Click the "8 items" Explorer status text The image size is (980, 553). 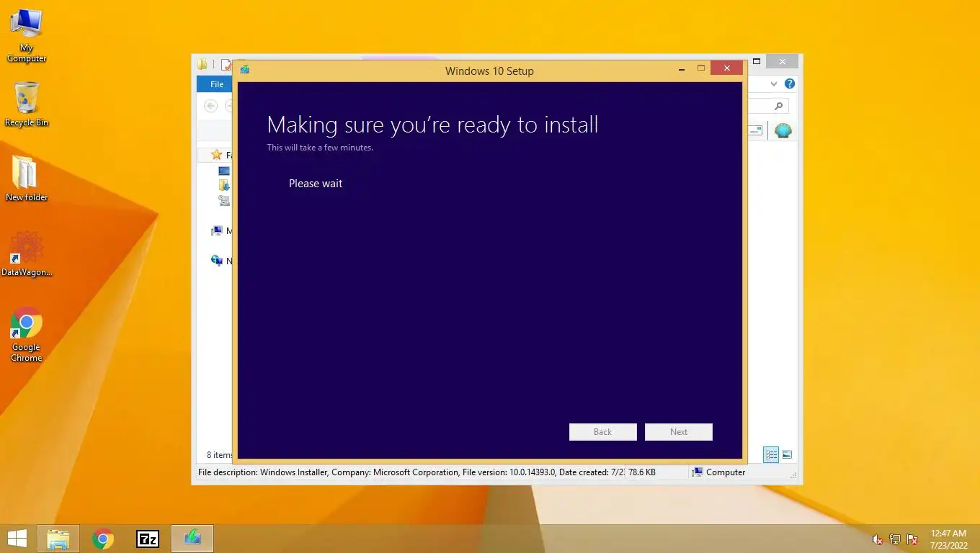click(x=219, y=455)
